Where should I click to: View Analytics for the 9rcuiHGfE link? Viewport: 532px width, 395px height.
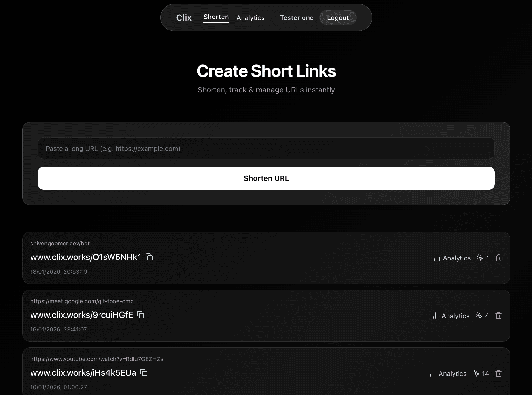pyautogui.click(x=451, y=316)
